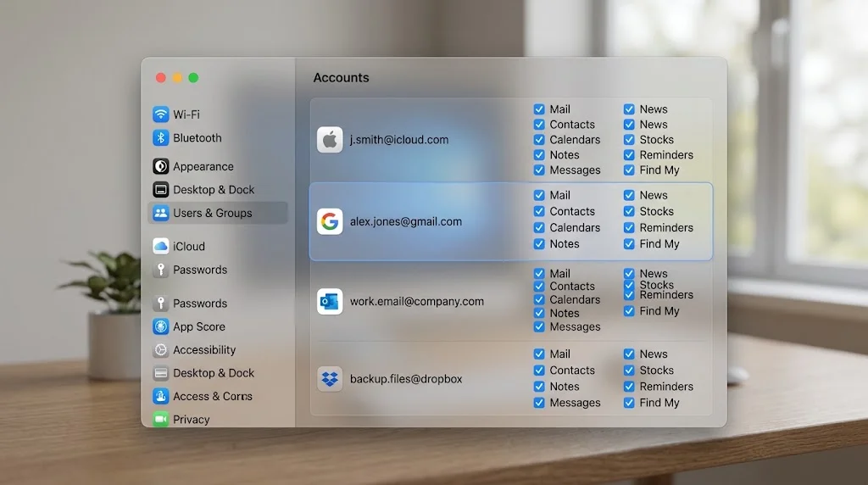Open the Wi-Fi settings icon in sidebar

click(x=160, y=114)
